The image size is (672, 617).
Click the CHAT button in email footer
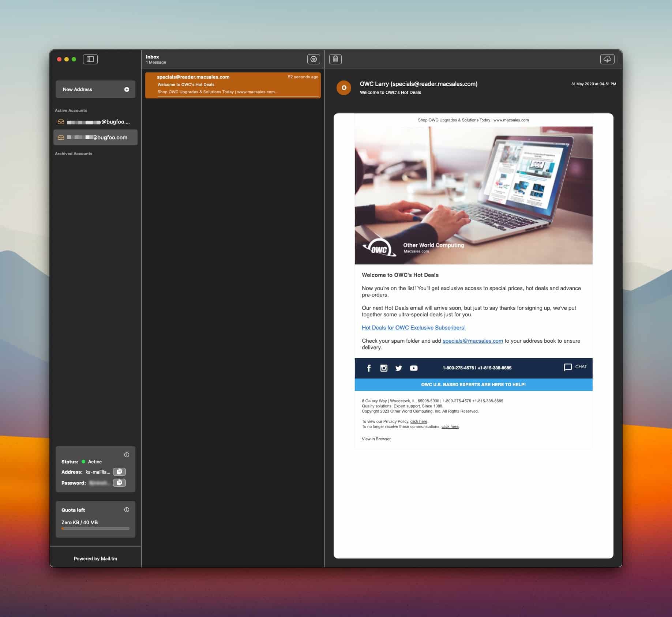point(575,367)
